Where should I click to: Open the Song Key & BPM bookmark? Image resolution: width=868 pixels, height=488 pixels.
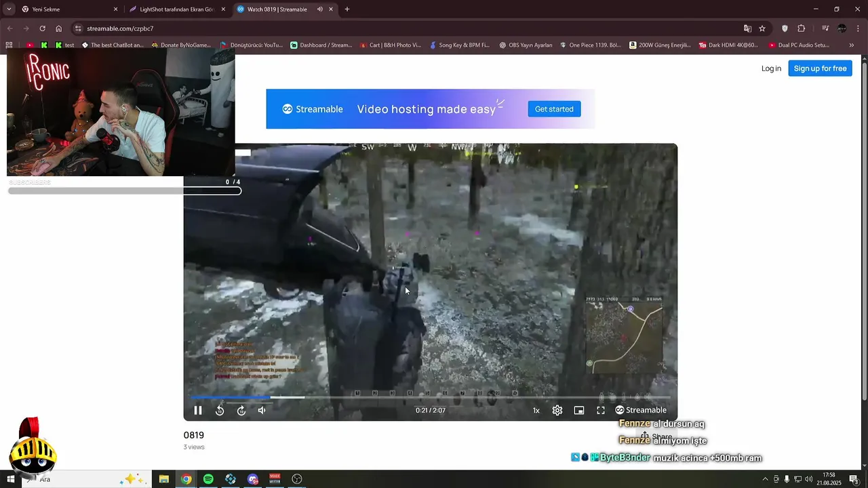coord(459,45)
